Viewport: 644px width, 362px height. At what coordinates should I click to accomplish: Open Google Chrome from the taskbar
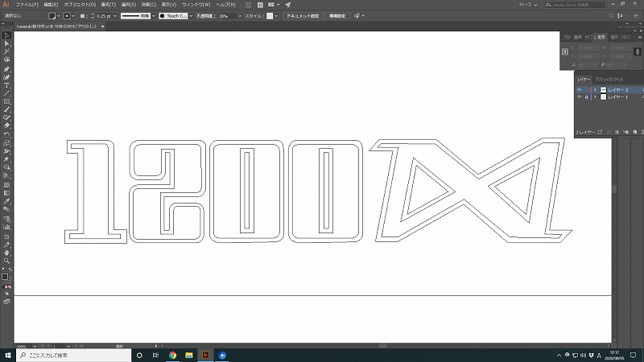tap(172, 356)
